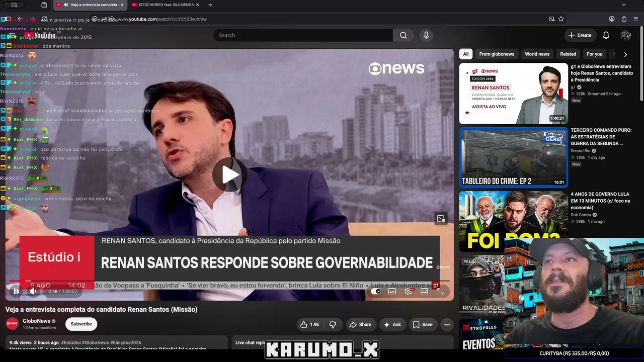Seek along the red video progress bar
Screen dimensions: 644x362
pos(229,281)
